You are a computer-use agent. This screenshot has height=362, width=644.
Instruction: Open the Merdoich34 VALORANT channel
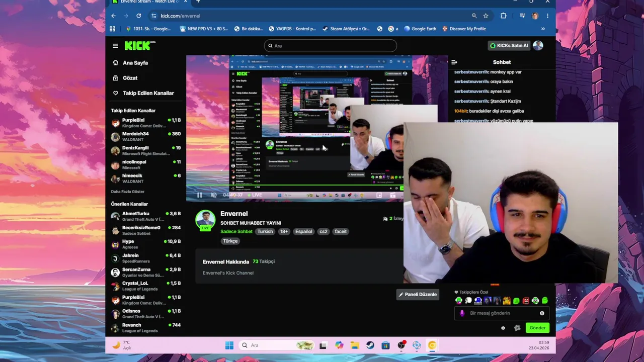click(146, 137)
